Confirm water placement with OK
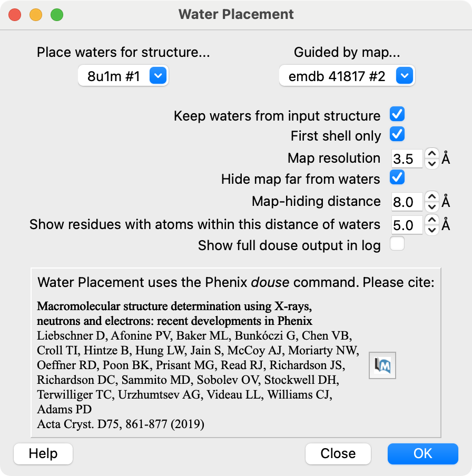Viewport: 472px width, 476px height. pos(422,453)
